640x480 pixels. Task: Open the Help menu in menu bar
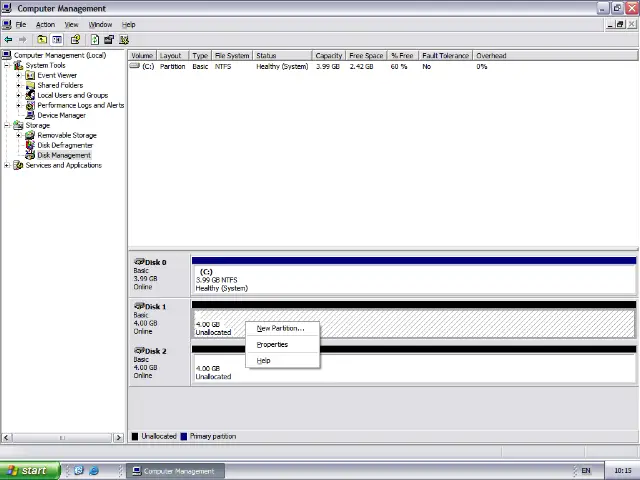point(129,24)
